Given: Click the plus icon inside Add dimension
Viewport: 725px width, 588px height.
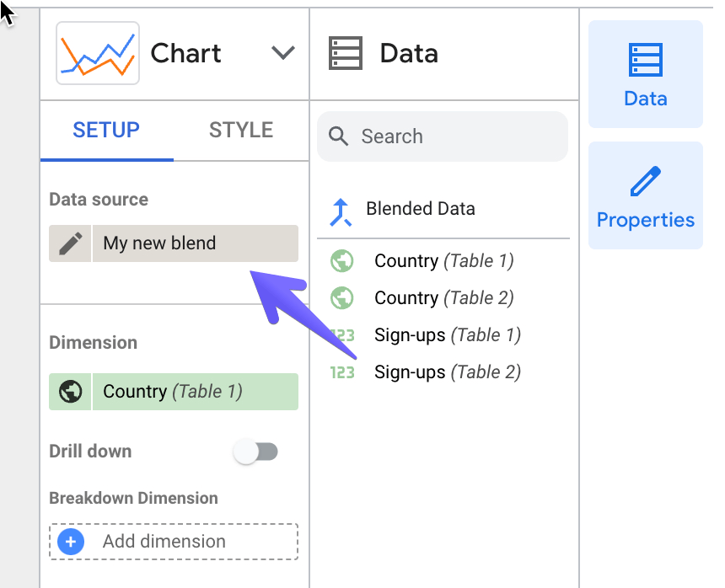Looking at the screenshot, I should (70, 542).
